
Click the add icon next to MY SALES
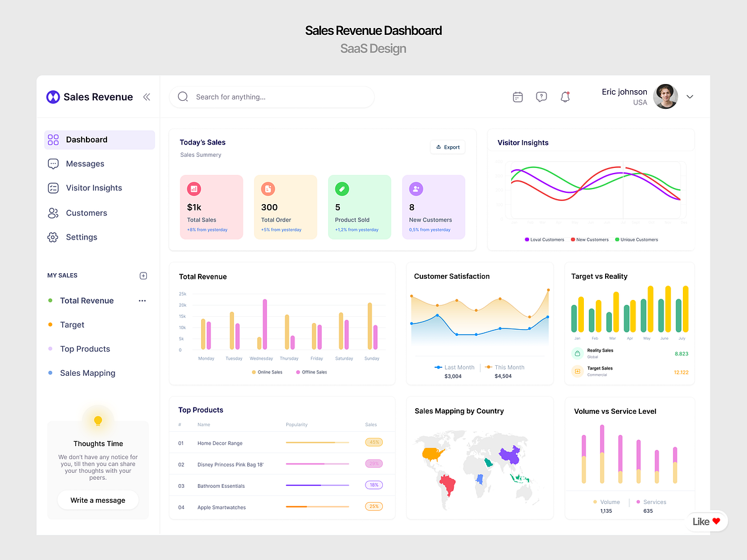click(x=143, y=275)
